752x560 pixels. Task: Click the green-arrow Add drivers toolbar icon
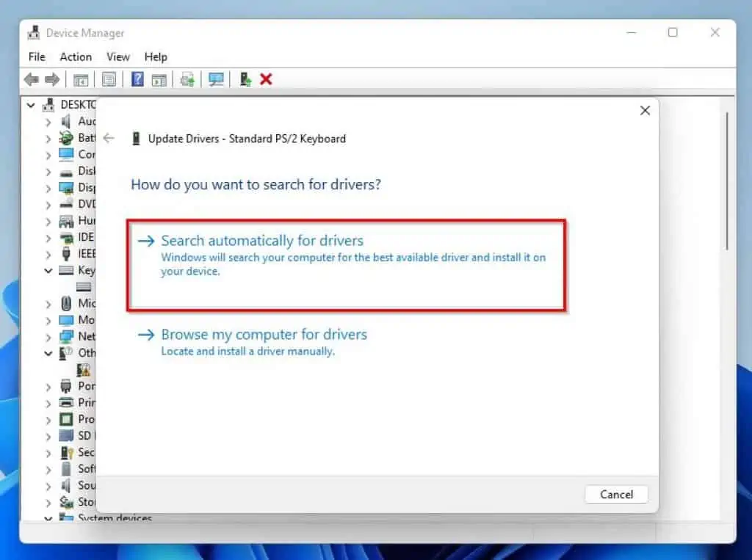[x=245, y=79]
